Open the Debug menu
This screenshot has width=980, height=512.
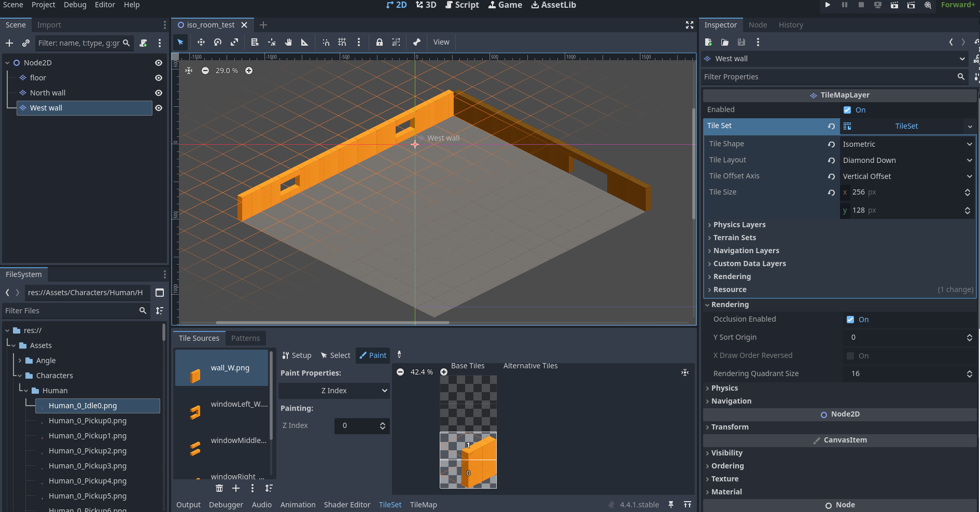[75, 5]
